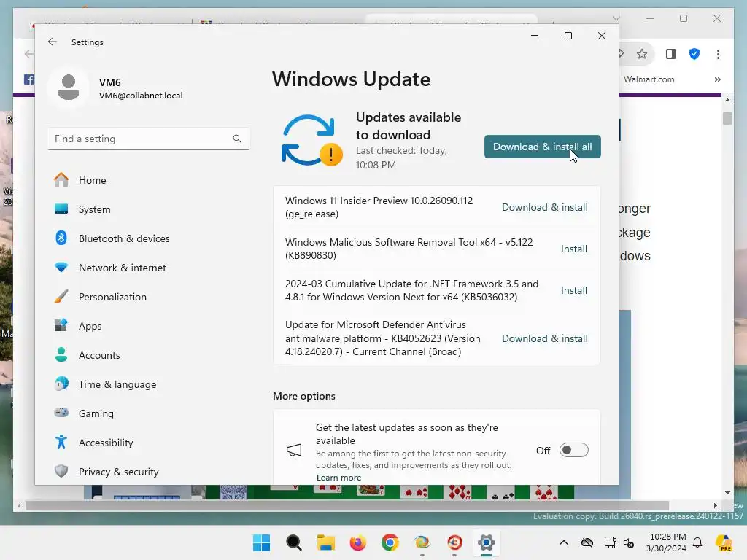Open Walmart.com bookmark in Chrome

point(649,79)
